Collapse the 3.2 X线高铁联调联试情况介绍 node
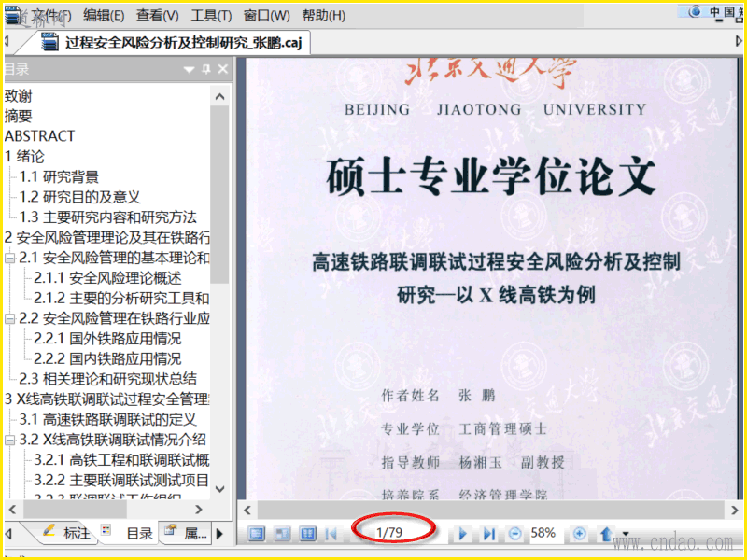The height and width of the screenshot is (560, 747). (x=9, y=440)
